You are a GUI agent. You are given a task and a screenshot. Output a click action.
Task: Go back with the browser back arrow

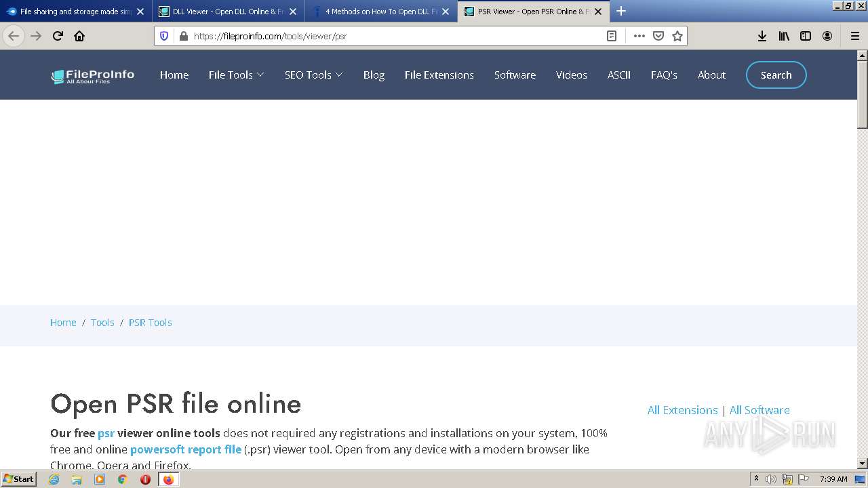14,36
